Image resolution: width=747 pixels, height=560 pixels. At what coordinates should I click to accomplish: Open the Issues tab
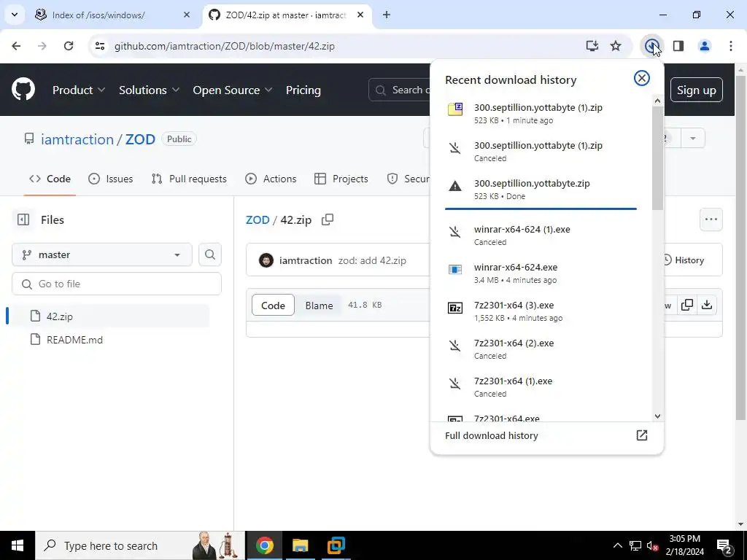111,179
